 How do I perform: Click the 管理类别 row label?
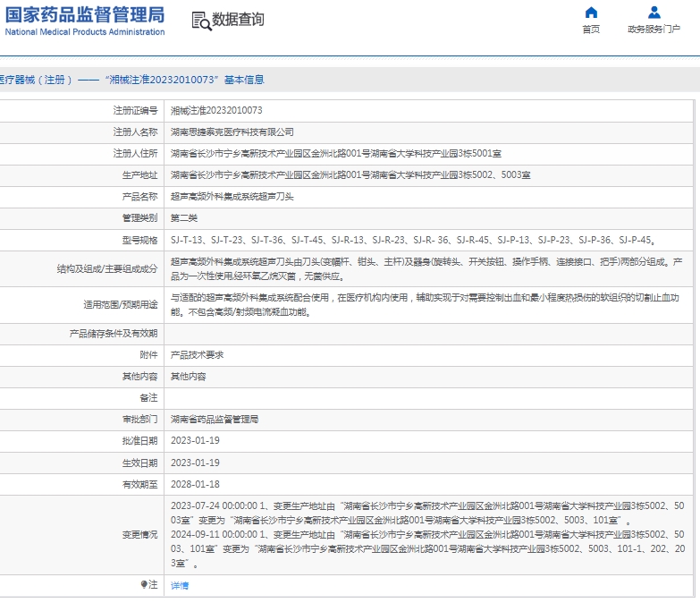[x=139, y=218]
